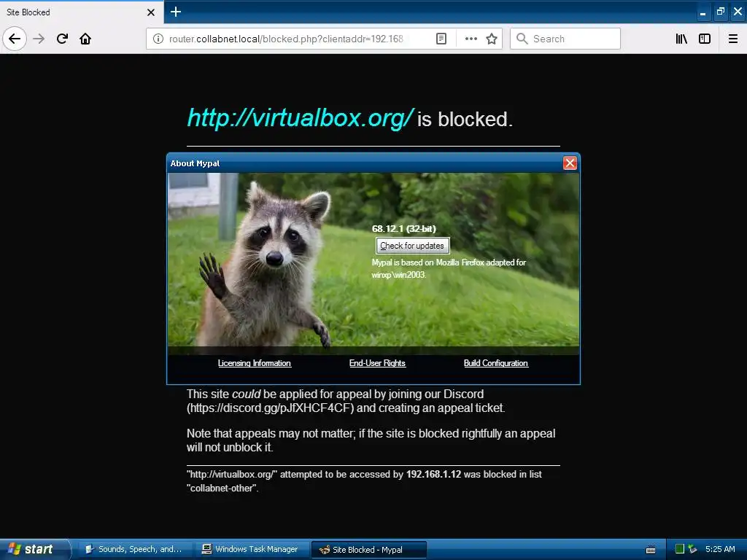Reload the current page
The image size is (747, 560).
point(62,39)
